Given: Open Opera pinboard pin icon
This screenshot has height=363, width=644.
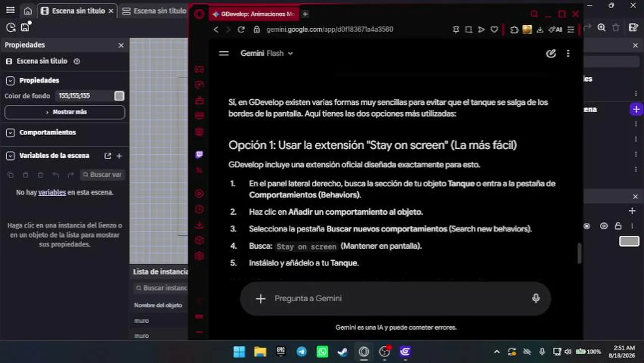Looking at the screenshot, I should click(456, 30).
